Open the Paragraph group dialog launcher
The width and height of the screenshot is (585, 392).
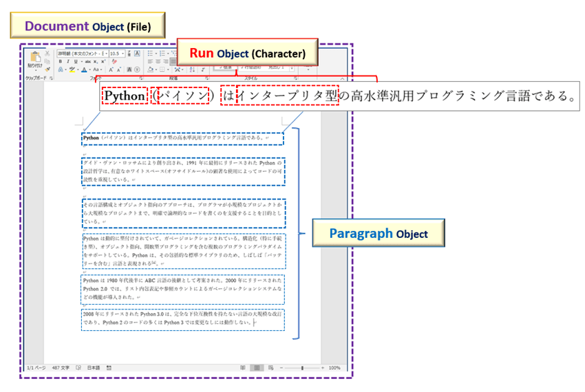click(x=206, y=78)
